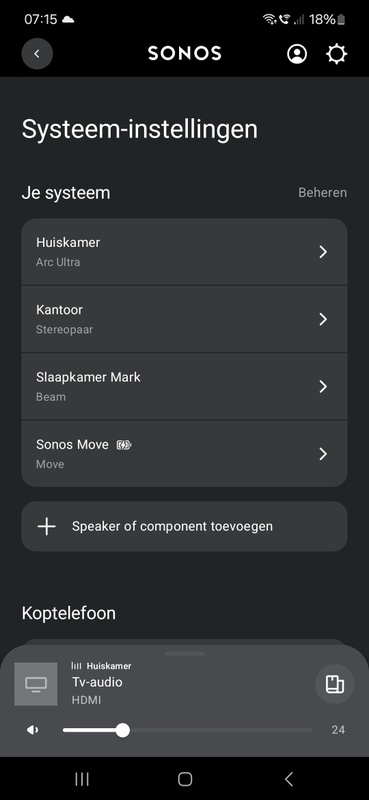This screenshot has height=800, width=369.
Task: Click the plus icon to add speaker
Action: click(46, 526)
